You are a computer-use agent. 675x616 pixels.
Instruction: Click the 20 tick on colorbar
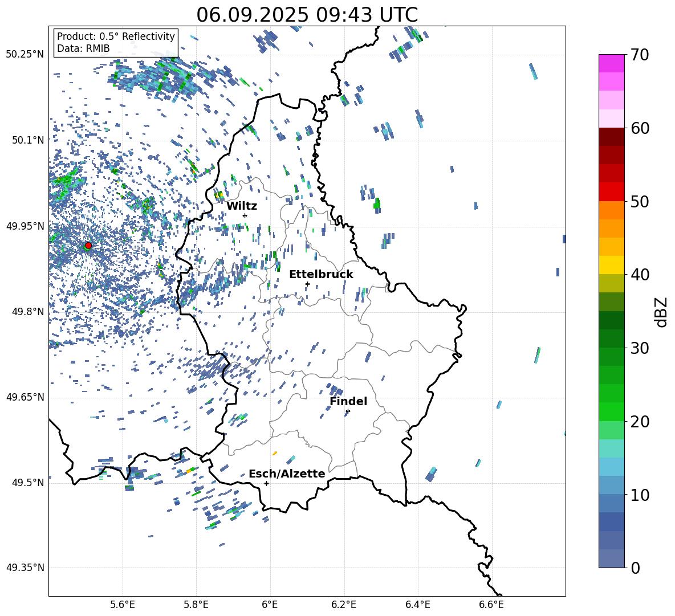point(640,422)
